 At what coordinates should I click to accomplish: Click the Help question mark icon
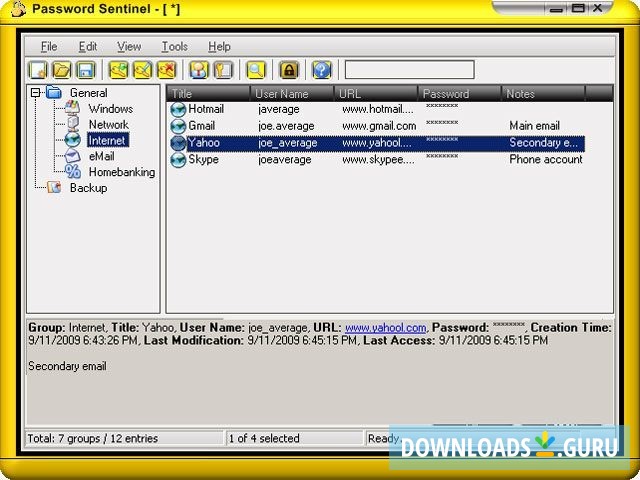322,70
